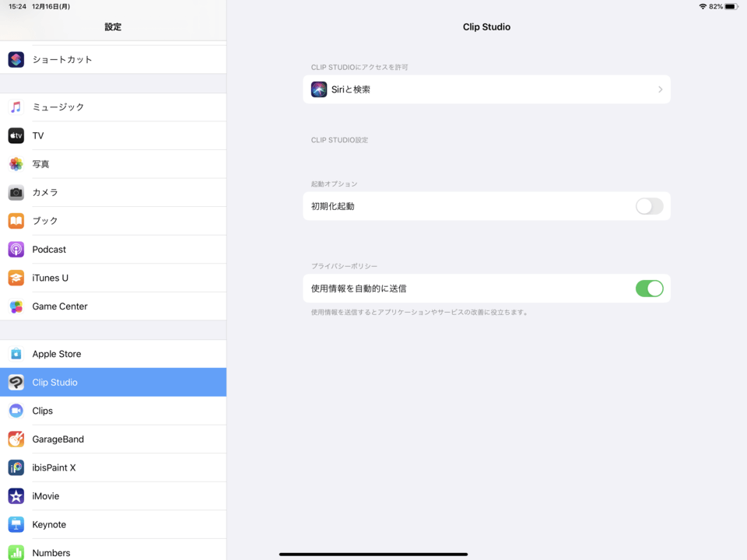Image resolution: width=747 pixels, height=560 pixels.
Task: Open iMovie settings
Action: 114,496
